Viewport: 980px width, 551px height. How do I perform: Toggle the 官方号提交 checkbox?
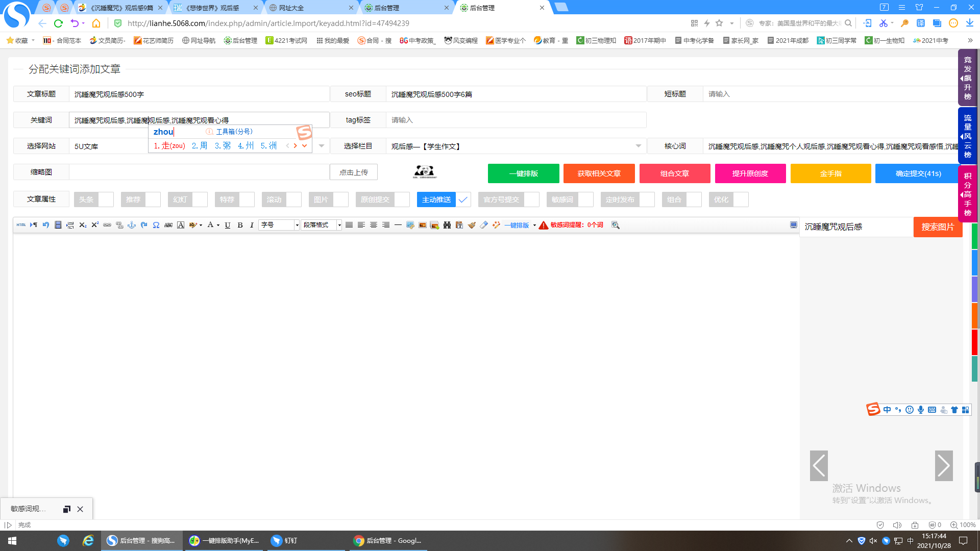click(x=532, y=199)
